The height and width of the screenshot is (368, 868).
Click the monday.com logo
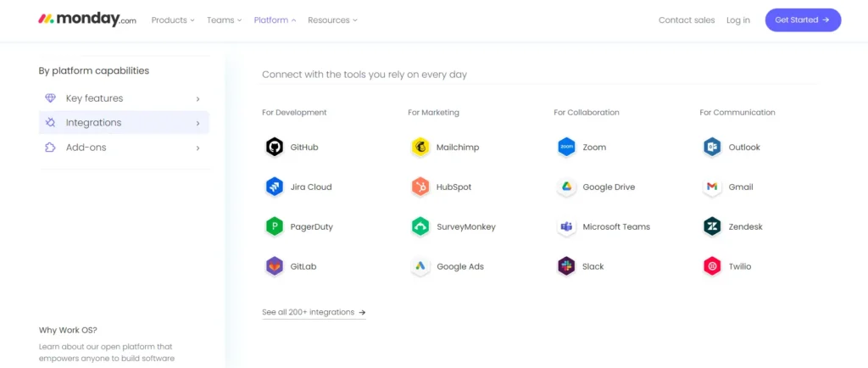[87, 20]
